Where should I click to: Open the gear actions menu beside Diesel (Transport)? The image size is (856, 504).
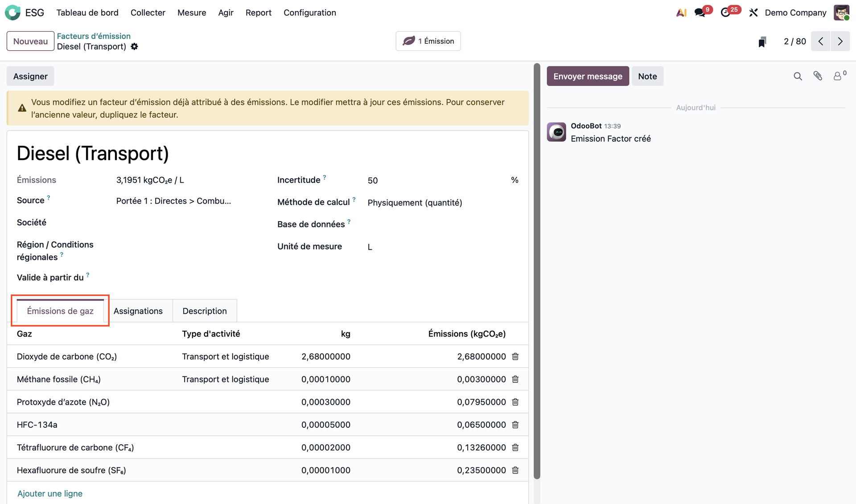(x=134, y=47)
